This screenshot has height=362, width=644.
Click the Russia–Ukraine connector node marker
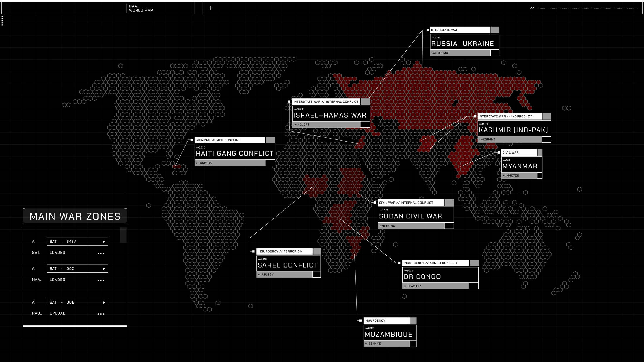coord(427,30)
